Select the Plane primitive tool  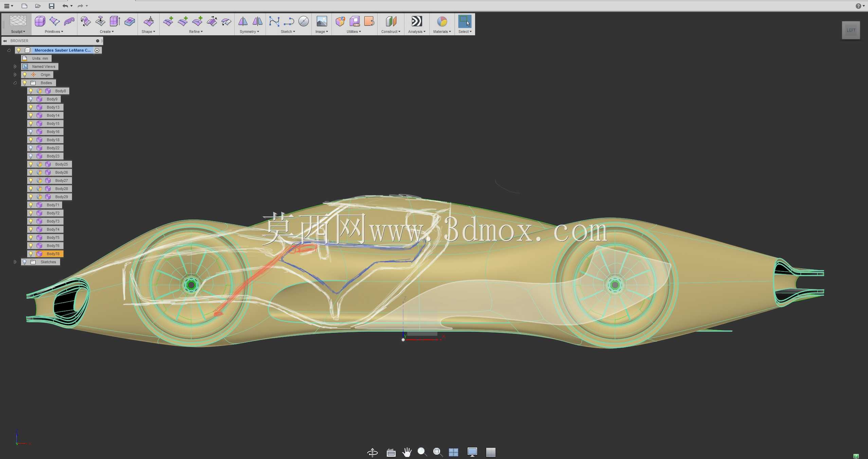[x=54, y=21]
